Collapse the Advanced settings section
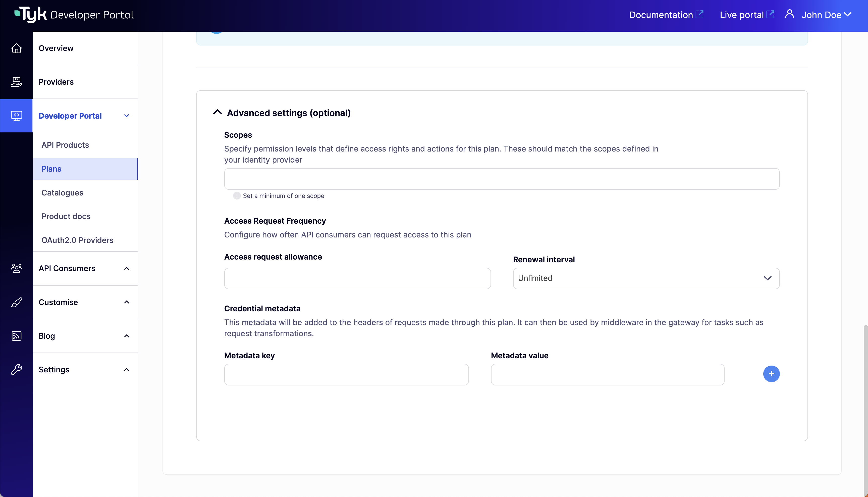 coord(217,112)
